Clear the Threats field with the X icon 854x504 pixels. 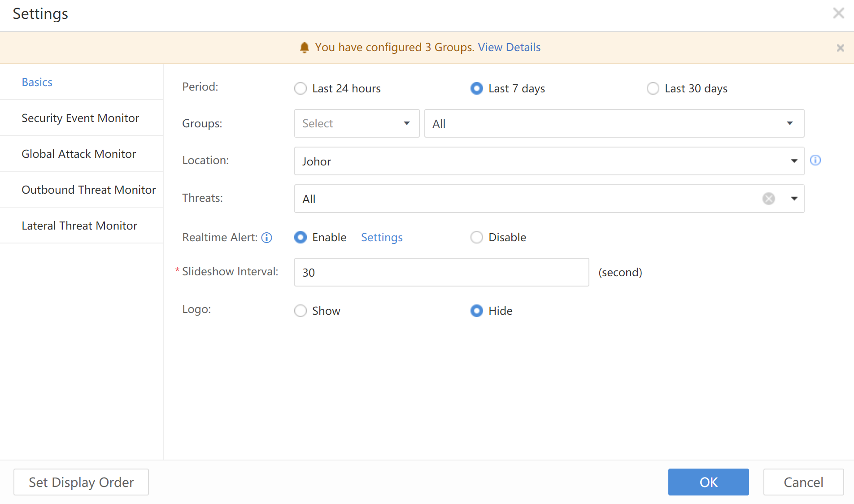coord(768,199)
